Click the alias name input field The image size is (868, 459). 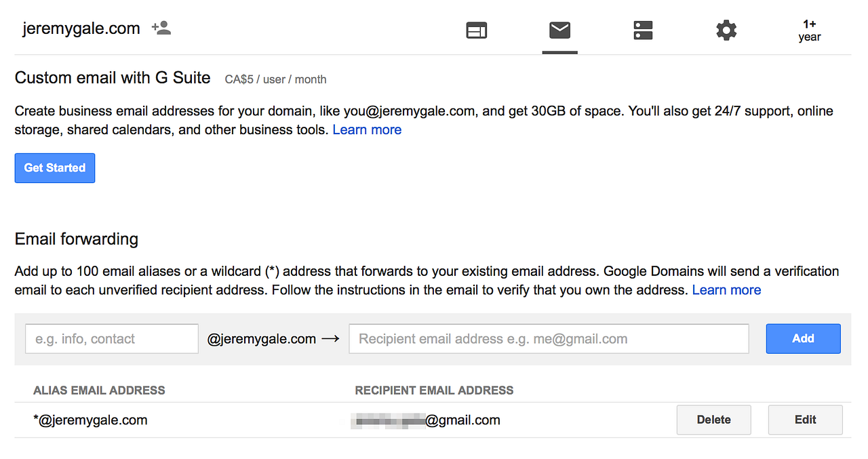(111, 338)
